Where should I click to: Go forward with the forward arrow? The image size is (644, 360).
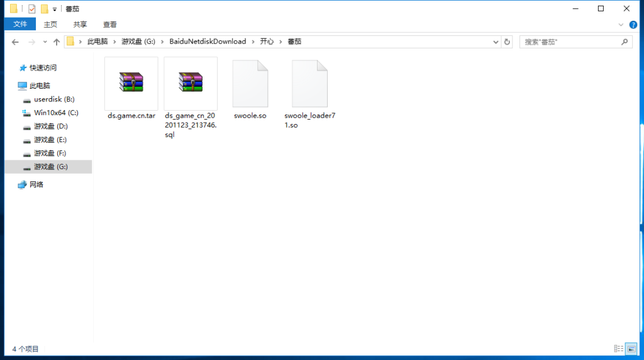(x=31, y=42)
